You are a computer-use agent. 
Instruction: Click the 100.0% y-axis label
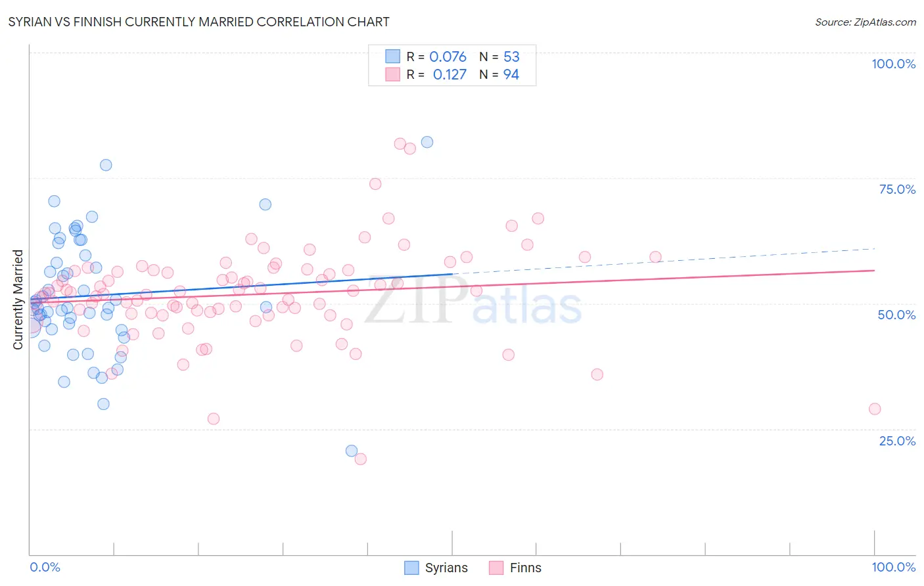893,64
